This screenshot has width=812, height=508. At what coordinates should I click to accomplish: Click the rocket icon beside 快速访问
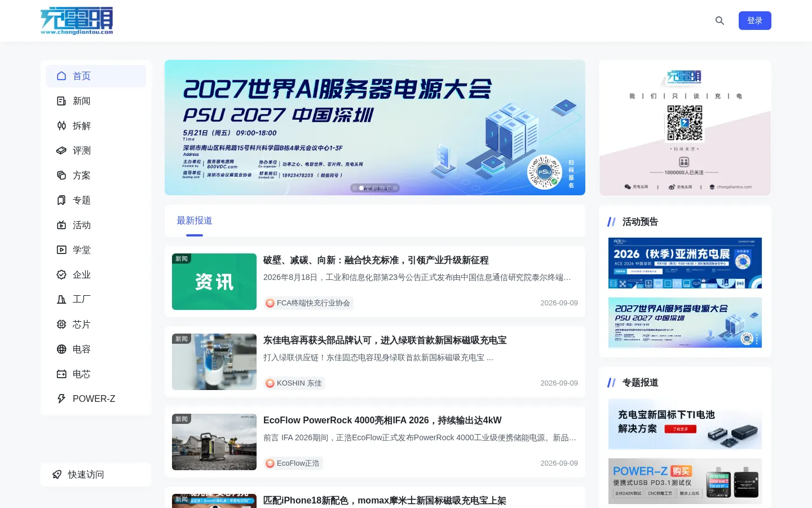point(57,474)
